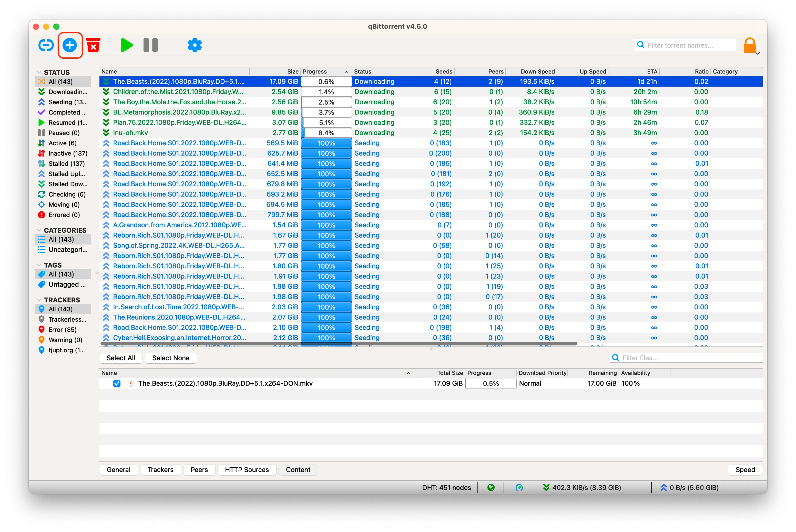796x532 pixels.
Task: Collapse the TRACKERS section
Action: click(39, 300)
